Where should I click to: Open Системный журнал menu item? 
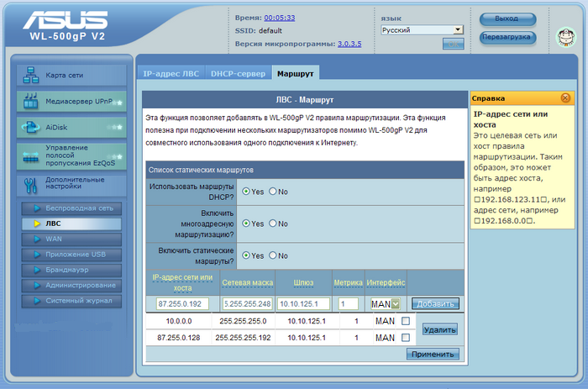[x=71, y=301]
